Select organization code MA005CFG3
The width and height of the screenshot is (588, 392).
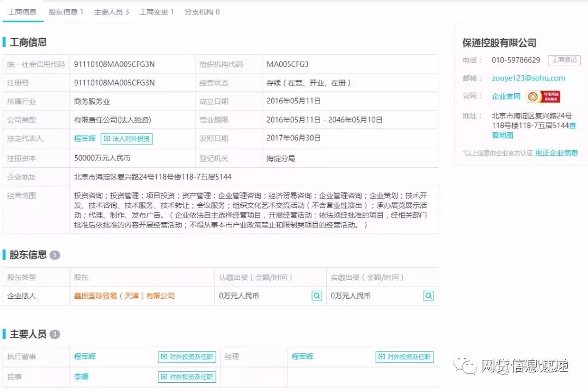287,64
